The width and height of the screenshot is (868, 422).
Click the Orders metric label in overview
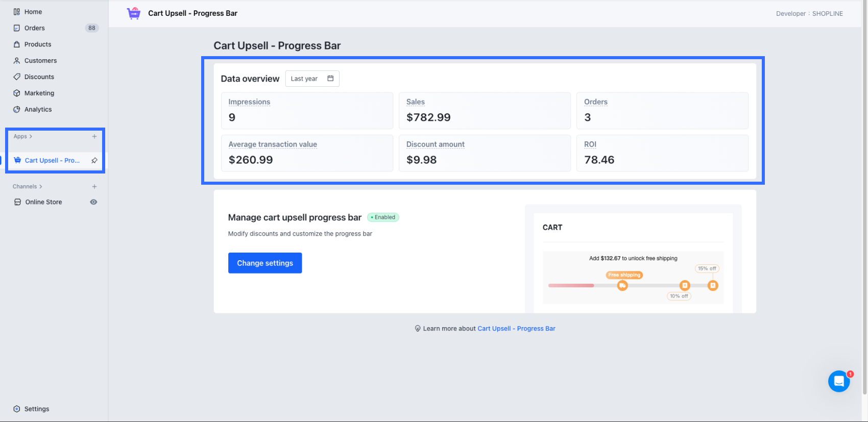[x=596, y=102]
